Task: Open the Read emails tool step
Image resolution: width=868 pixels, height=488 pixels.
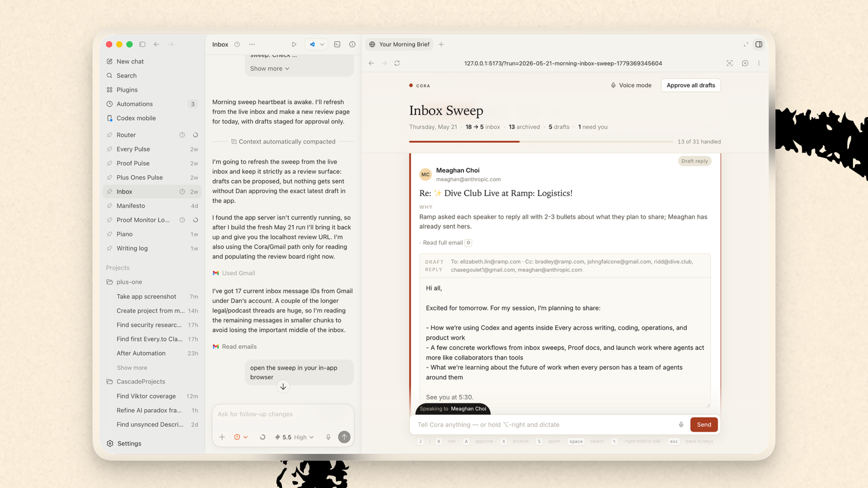Action: point(235,347)
